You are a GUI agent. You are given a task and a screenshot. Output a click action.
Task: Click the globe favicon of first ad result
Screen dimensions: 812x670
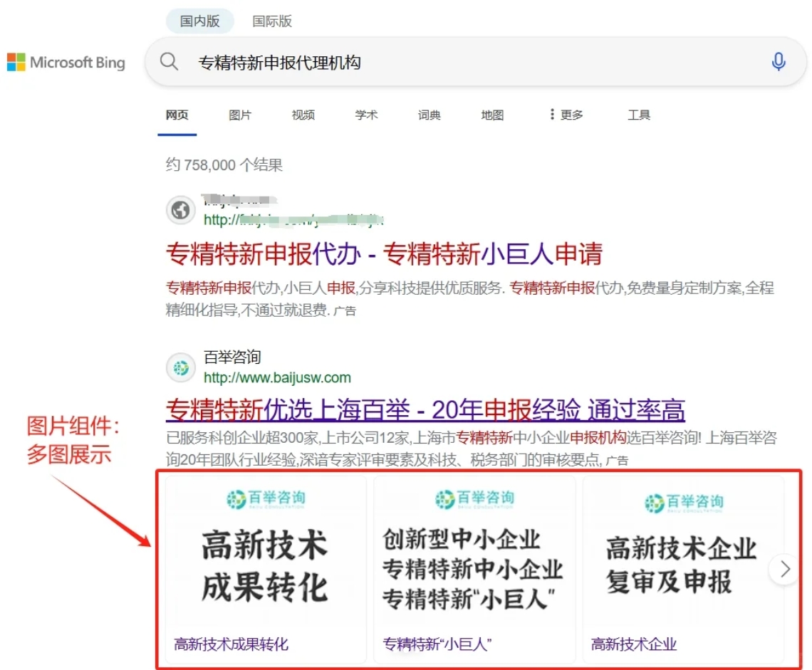click(x=180, y=210)
